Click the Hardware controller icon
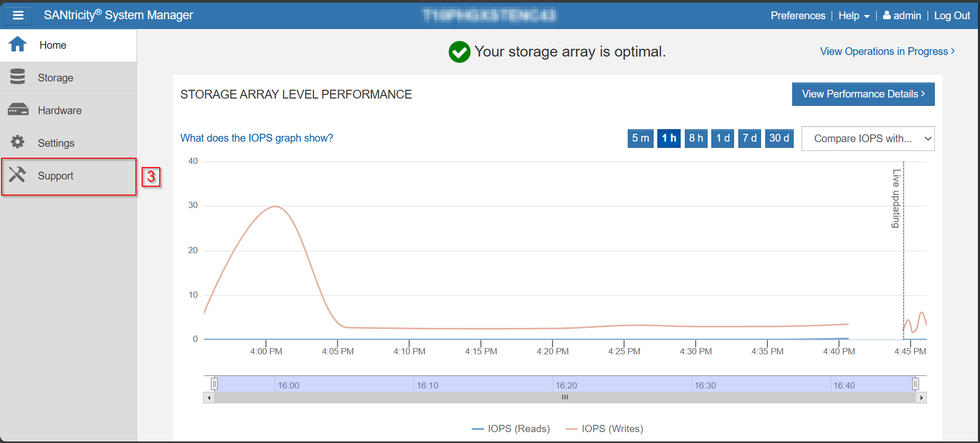The width and height of the screenshot is (980, 443). pyautogui.click(x=18, y=109)
